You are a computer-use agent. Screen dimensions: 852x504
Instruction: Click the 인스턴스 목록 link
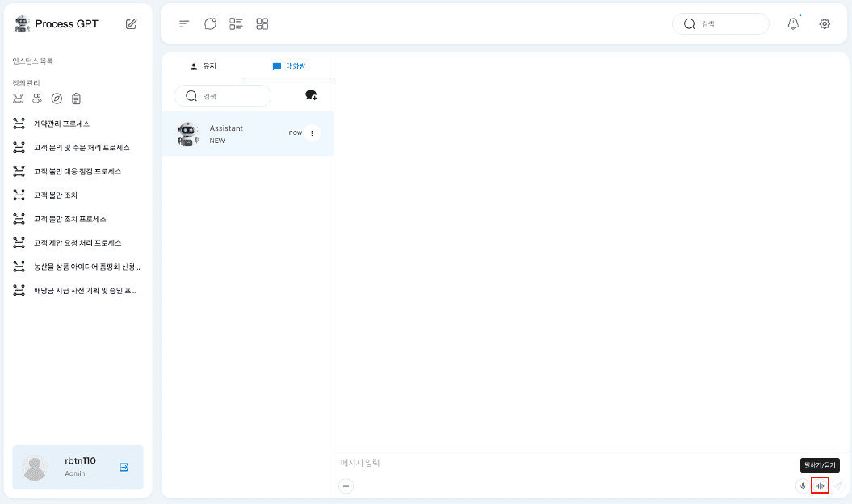tap(32, 61)
